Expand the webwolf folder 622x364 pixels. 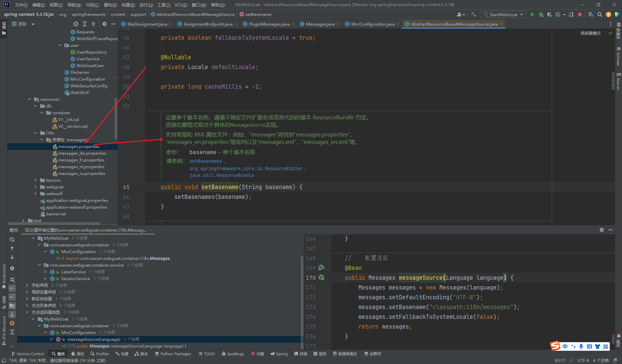coord(36,194)
